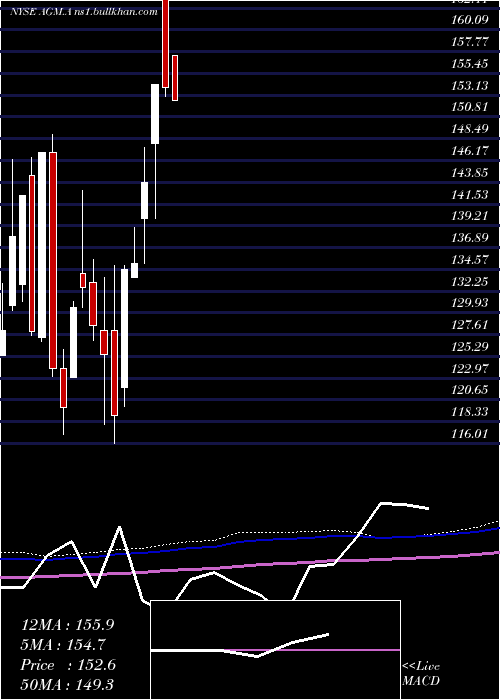Image resolution: width=500 pixels, height=700 pixels.
Task: Click the 116.01 price axis label
Action: click(x=470, y=433)
